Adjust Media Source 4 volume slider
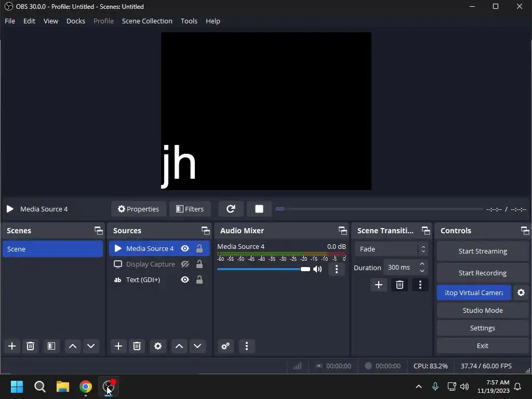The height and width of the screenshot is (399, 532). tap(263, 269)
